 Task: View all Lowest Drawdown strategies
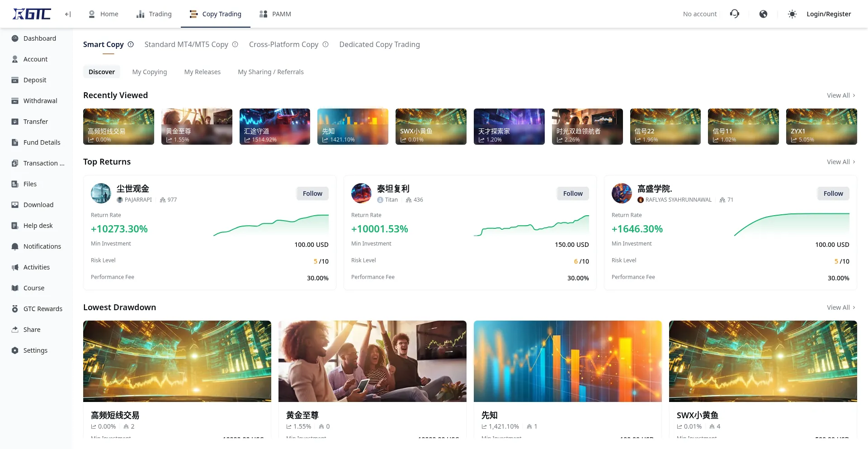841,307
